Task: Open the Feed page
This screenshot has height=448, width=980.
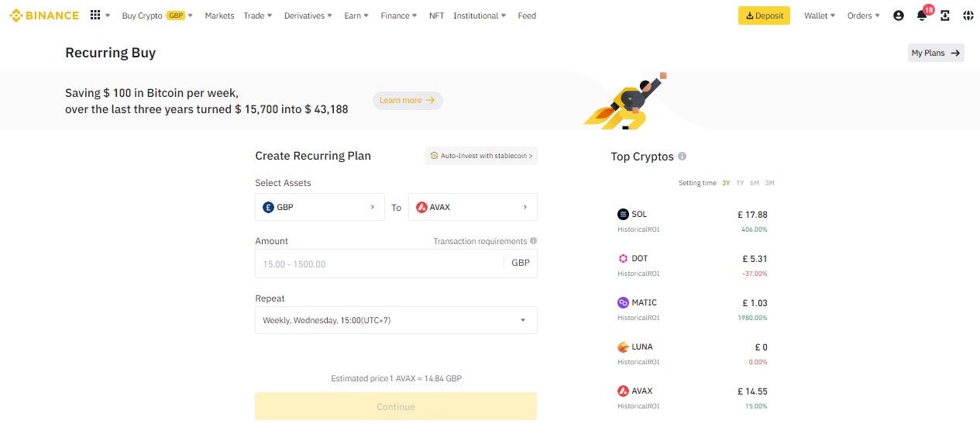Action: pos(527,16)
